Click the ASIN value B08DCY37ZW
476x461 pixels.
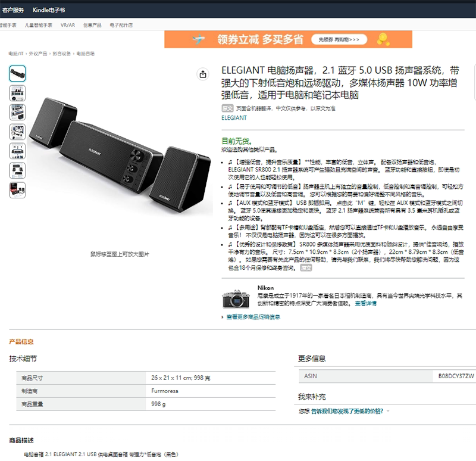[x=456, y=376]
